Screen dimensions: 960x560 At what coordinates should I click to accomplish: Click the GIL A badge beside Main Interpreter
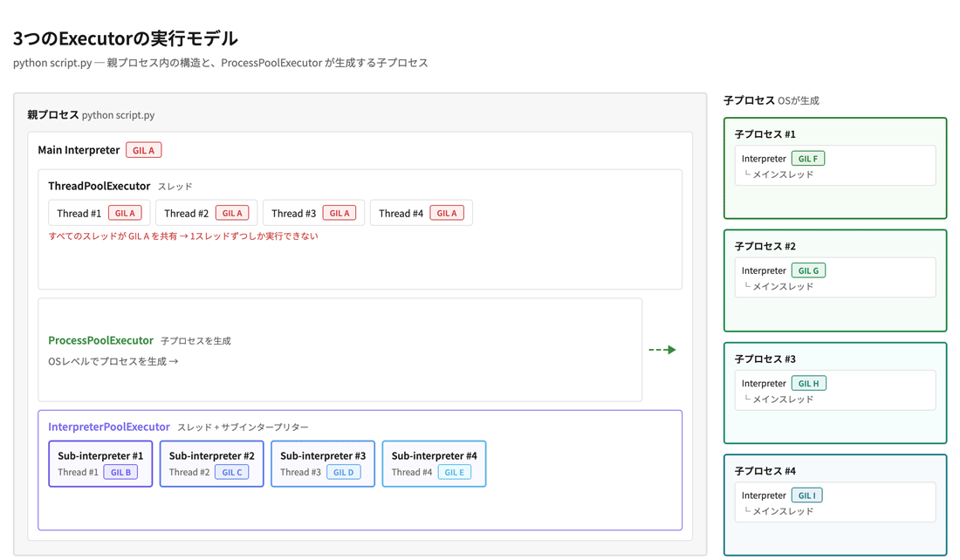tap(143, 150)
